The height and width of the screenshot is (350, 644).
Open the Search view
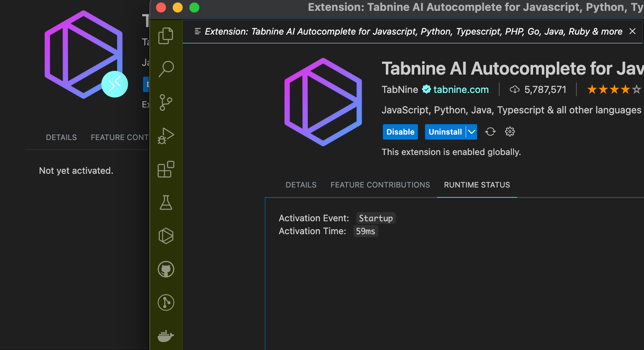[166, 69]
